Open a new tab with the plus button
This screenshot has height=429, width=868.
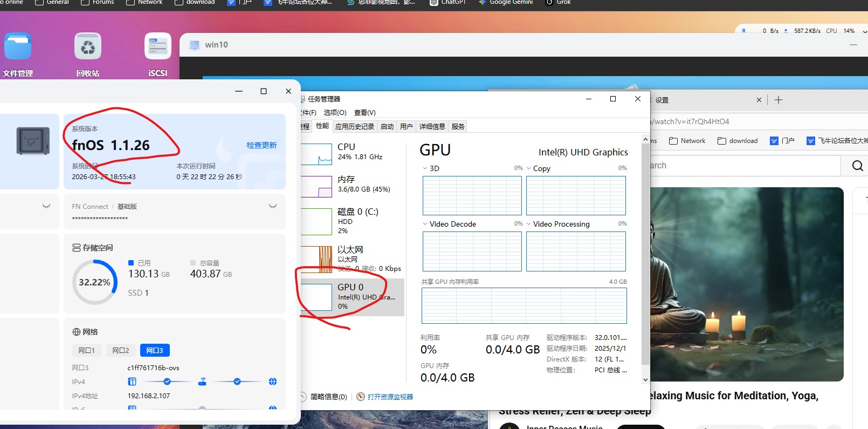779,100
